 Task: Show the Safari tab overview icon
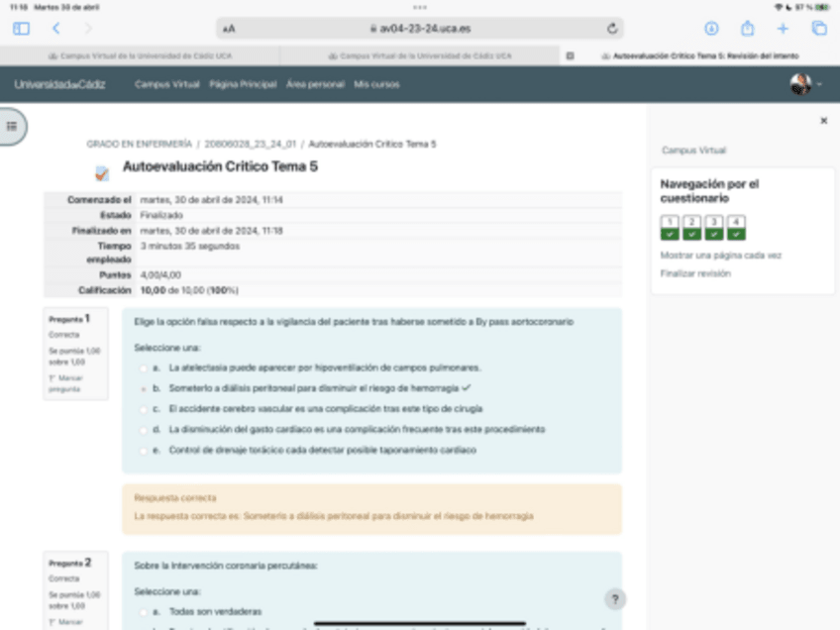pyautogui.click(x=818, y=29)
